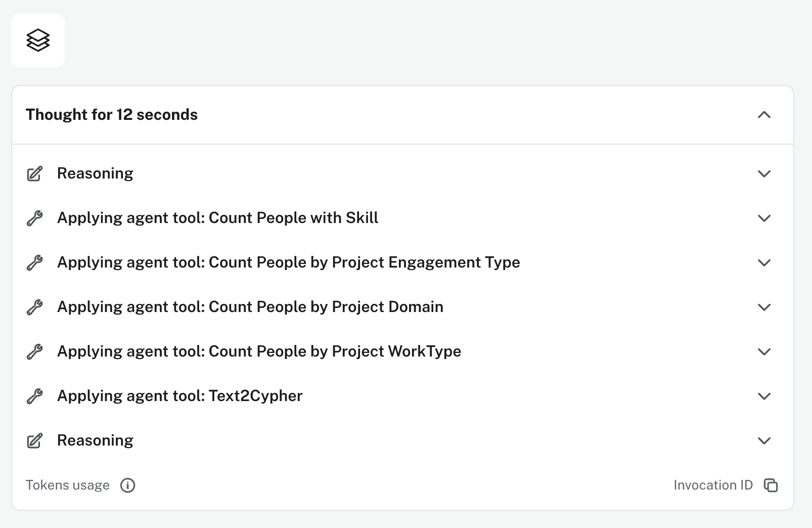Click wrench icon beside Count People with Skill
Image resolution: width=812 pixels, height=528 pixels.
tap(34, 218)
